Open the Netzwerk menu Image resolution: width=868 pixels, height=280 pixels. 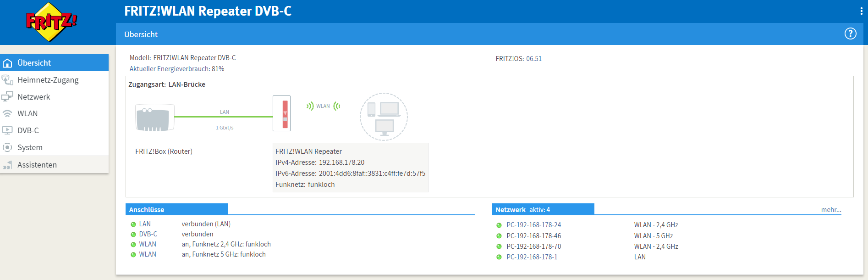click(54, 97)
